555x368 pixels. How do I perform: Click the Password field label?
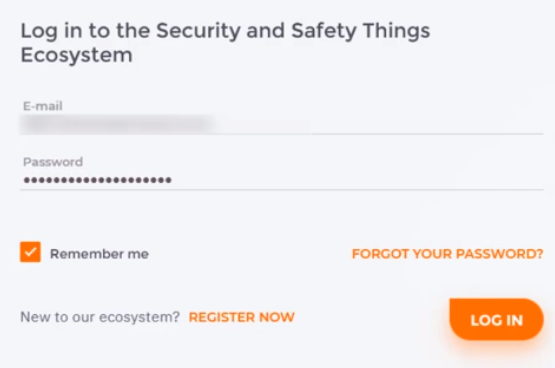point(53,162)
